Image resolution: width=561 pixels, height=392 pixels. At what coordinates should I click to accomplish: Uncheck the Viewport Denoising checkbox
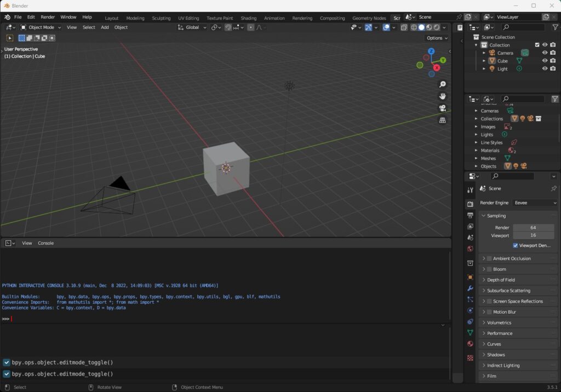click(x=516, y=246)
